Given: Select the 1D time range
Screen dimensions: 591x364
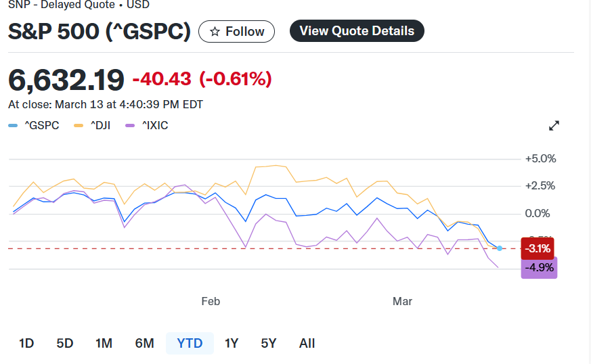Looking at the screenshot, I should (26, 343).
